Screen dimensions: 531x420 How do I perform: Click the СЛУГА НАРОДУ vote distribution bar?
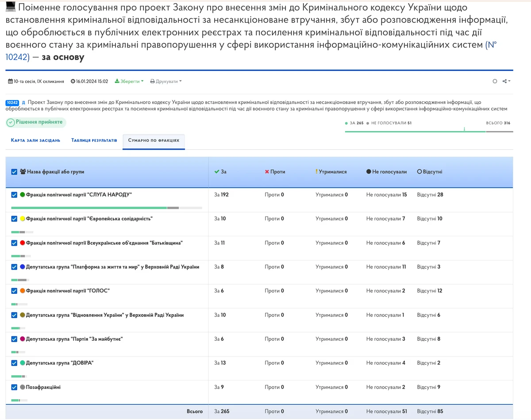107,208
